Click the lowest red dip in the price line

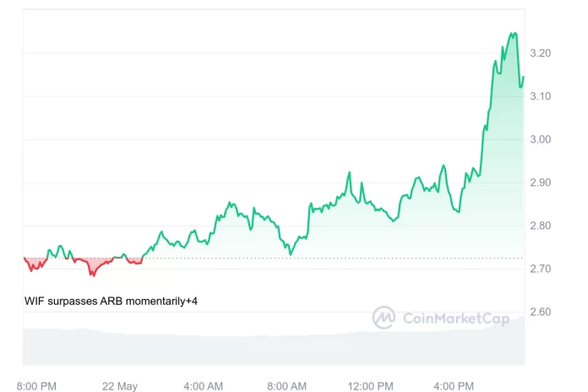click(93, 275)
